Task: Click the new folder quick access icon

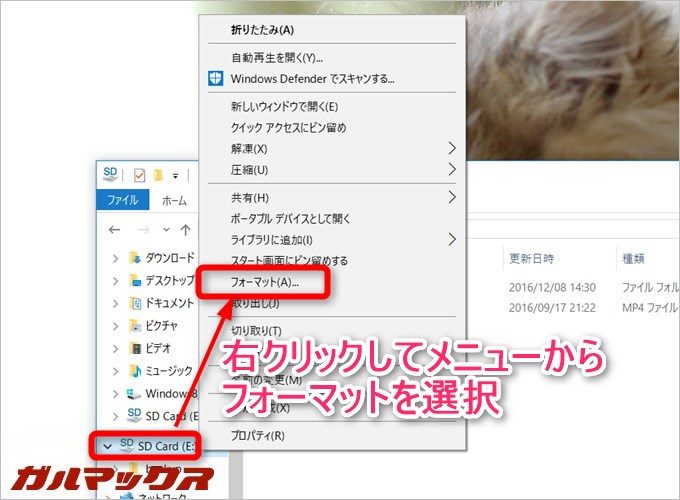Action: click(158, 175)
